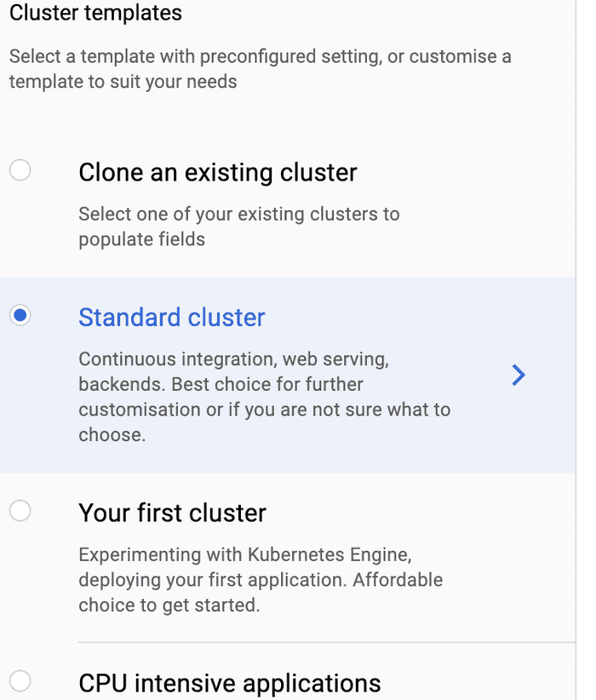Click 'choice to get started' text
The height and width of the screenshot is (700, 596).
pyautogui.click(x=168, y=605)
